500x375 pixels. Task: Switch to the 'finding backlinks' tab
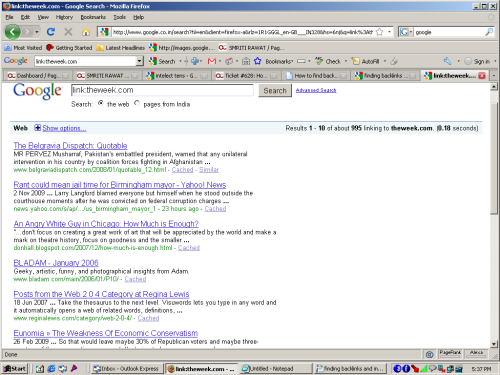coord(384,76)
